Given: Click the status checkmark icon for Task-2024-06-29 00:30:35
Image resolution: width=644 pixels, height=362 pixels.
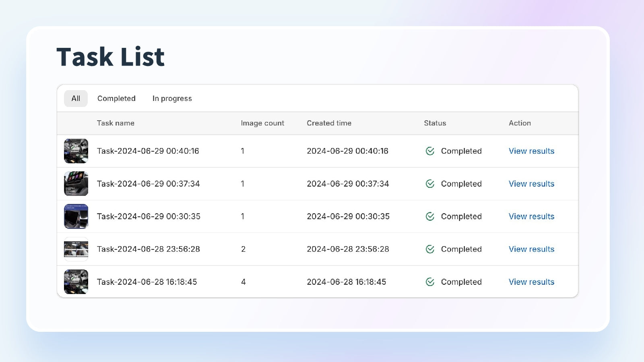Looking at the screenshot, I should 430,216.
